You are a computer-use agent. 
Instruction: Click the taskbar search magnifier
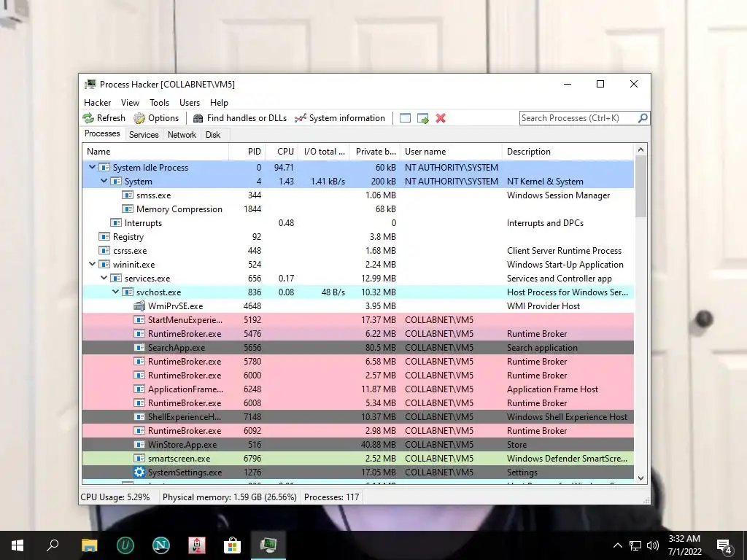[53, 544]
